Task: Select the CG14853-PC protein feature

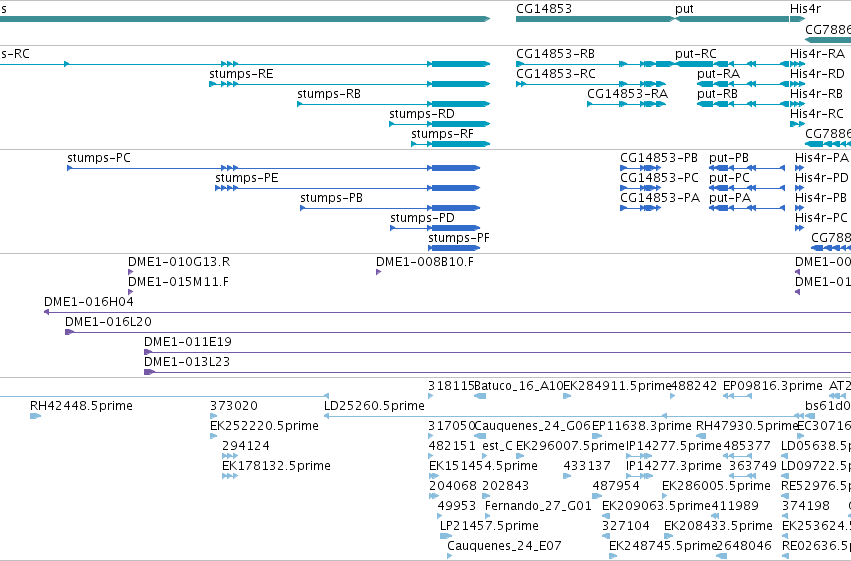Action: pyautogui.click(x=640, y=188)
